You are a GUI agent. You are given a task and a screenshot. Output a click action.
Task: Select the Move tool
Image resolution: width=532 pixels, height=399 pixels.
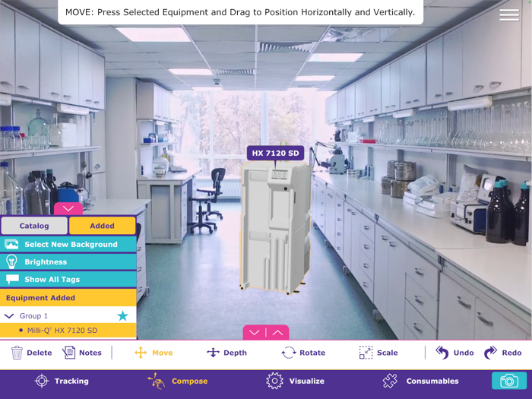tap(154, 353)
